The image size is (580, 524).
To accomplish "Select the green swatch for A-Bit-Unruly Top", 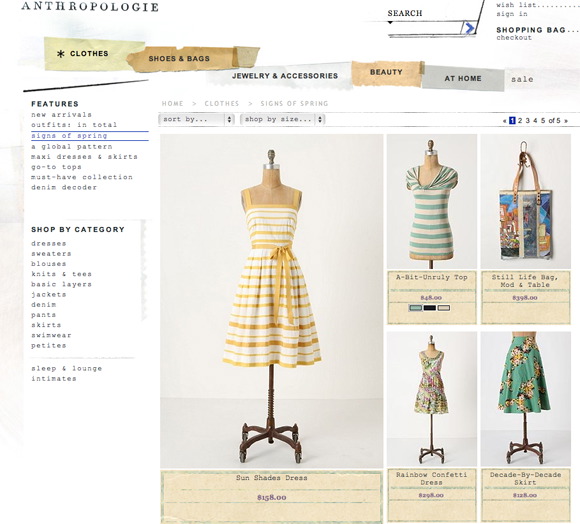I will tap(415, 308).
